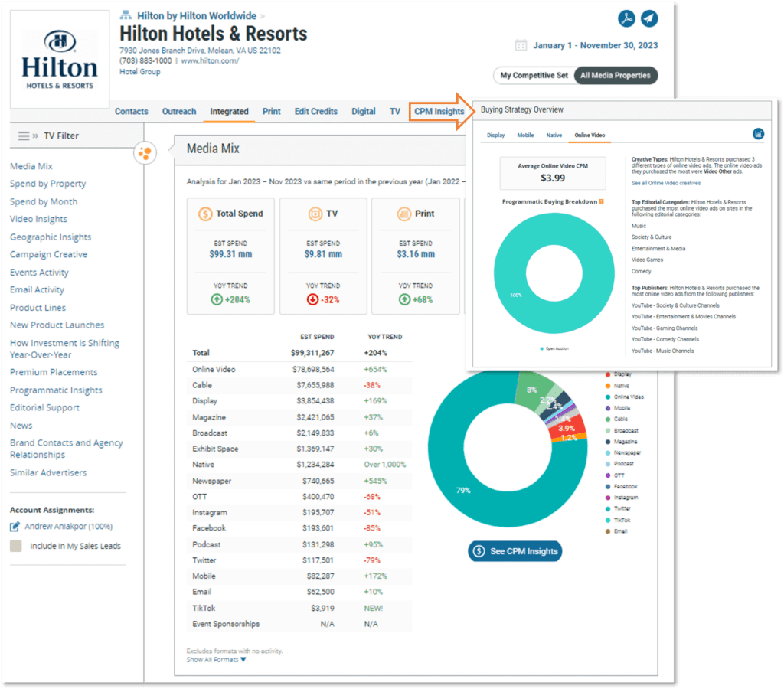This screenshot has width=784, height=689.
Task: Edit account assignment for Andrew Ahiakpor
Action: coord(15,527)
